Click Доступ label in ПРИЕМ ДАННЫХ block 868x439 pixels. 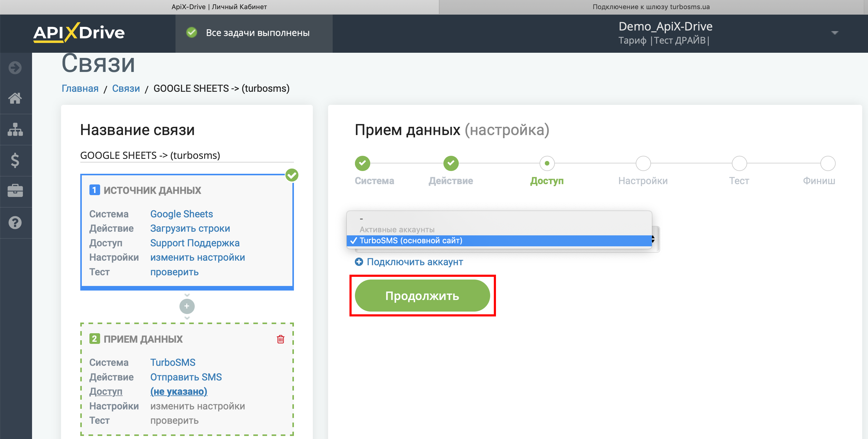click(x=106, y=391)
